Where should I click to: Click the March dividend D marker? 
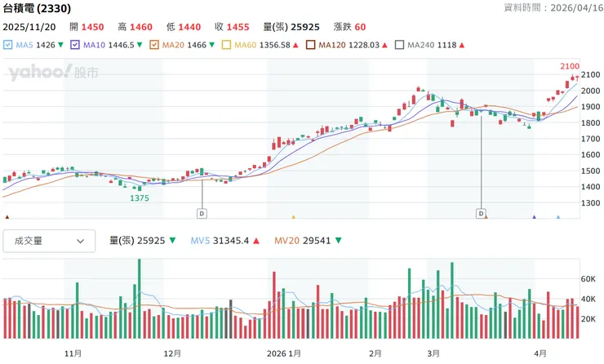point(481,213)
